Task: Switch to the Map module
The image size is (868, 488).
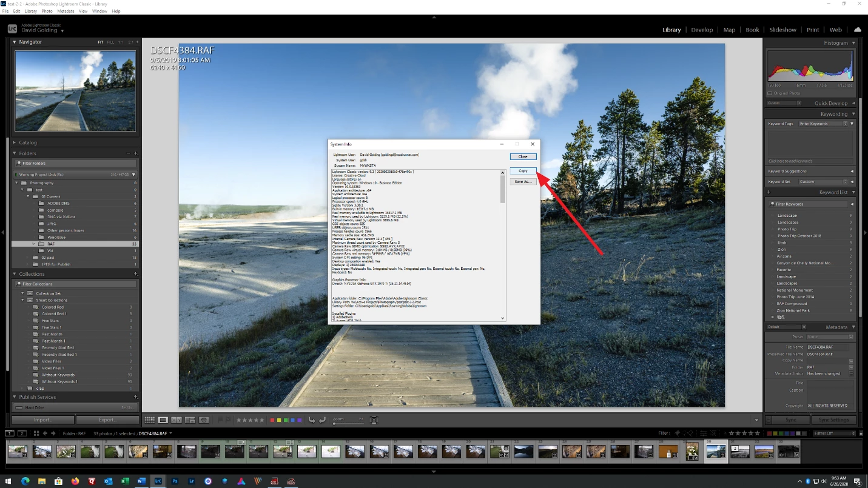Action: (729, 30)
